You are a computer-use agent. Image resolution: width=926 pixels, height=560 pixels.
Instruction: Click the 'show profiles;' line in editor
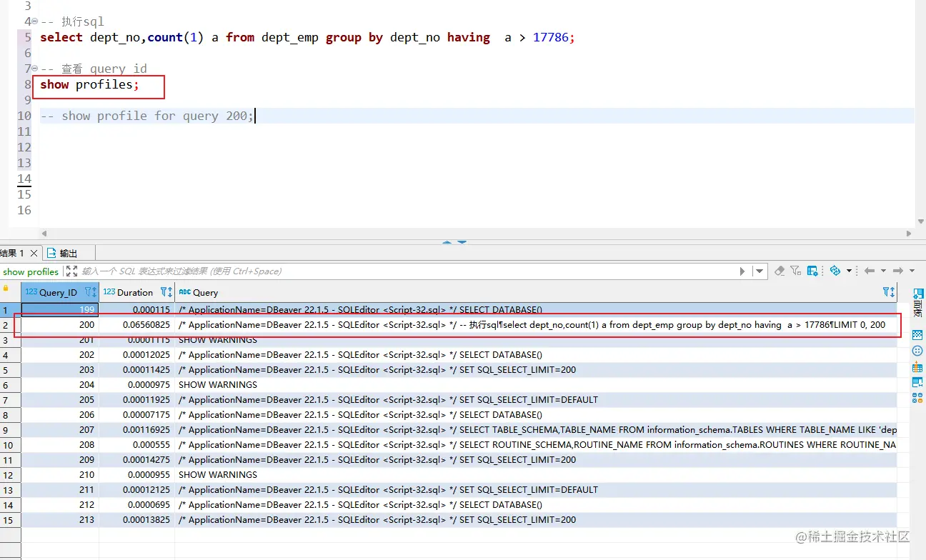(x=89, y=85)
